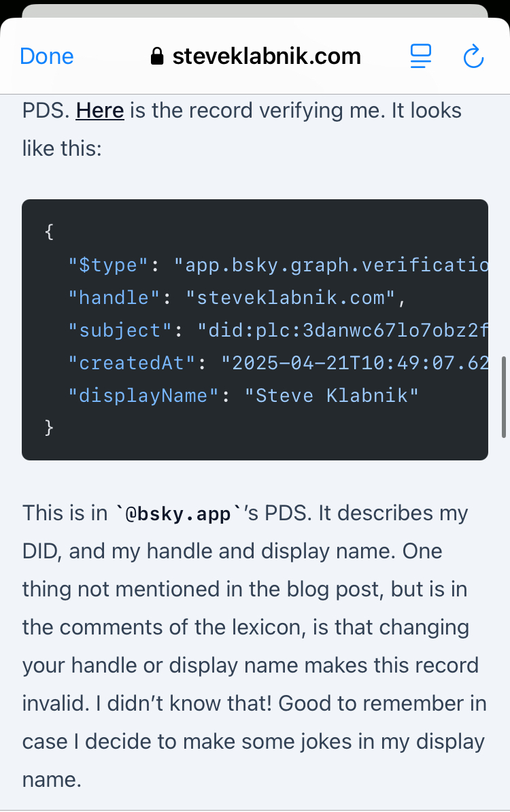Viewport: 510px width, 812px height.
Task: Open the "Here" record link
Action: click(x=100, y=110)
